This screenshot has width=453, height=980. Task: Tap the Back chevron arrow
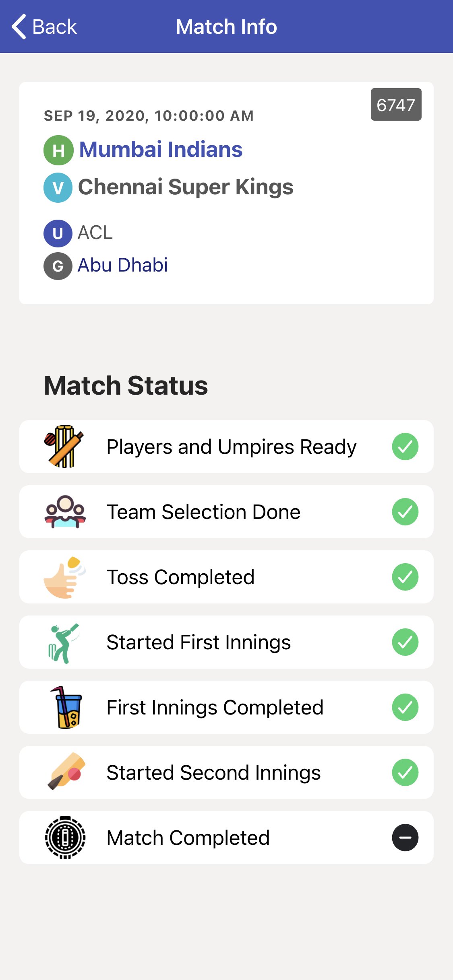click(x=19, y=27)
